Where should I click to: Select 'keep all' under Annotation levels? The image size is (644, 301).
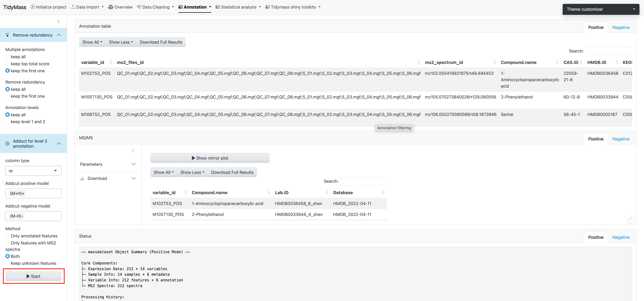(x=8, y=115)
